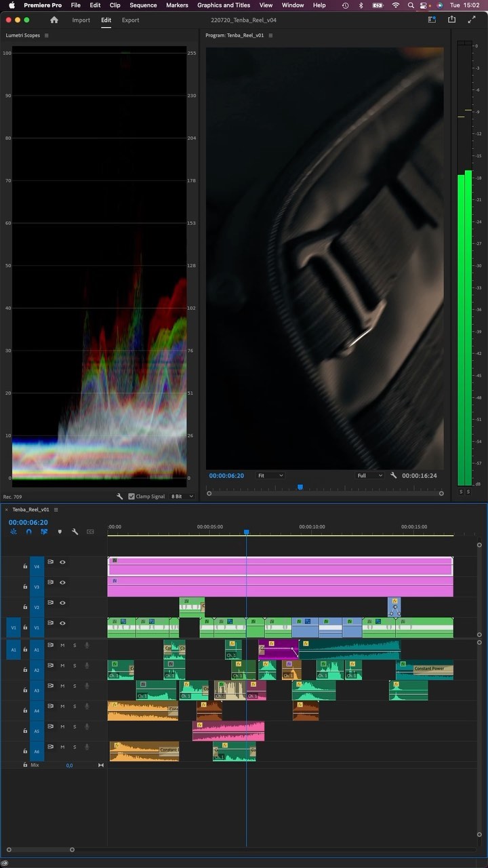
Task: Open Program Monitor settings wrench
Action: point(394,475)
